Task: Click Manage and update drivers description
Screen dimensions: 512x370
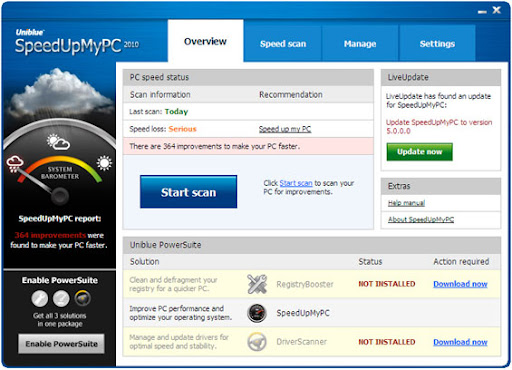Action: click(179, 342)
